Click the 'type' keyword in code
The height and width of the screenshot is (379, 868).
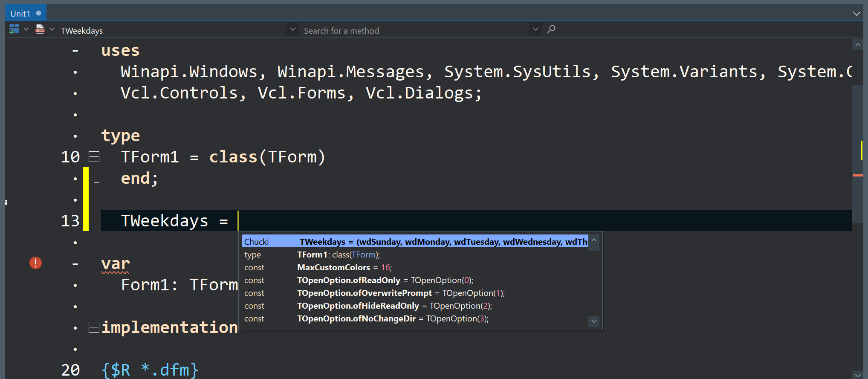120,136
